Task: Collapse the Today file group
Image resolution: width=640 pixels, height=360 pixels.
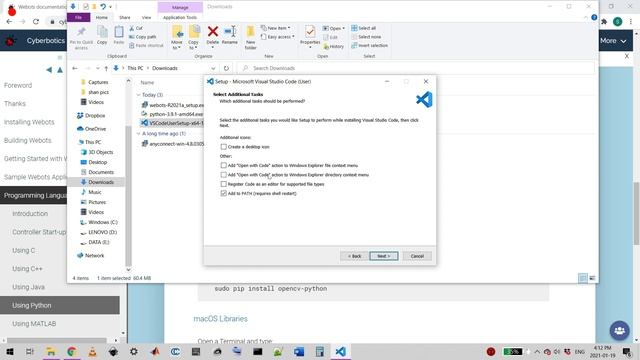Action: [x=138, y=95]
